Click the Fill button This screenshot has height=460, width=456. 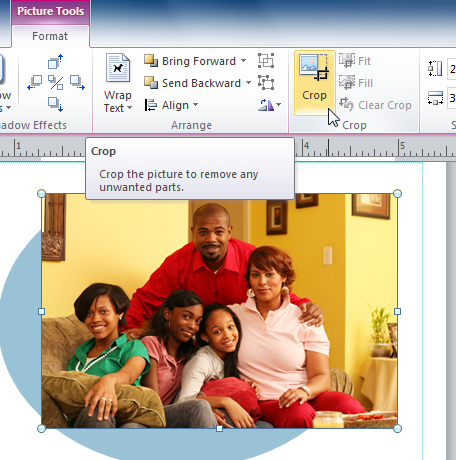356,83
